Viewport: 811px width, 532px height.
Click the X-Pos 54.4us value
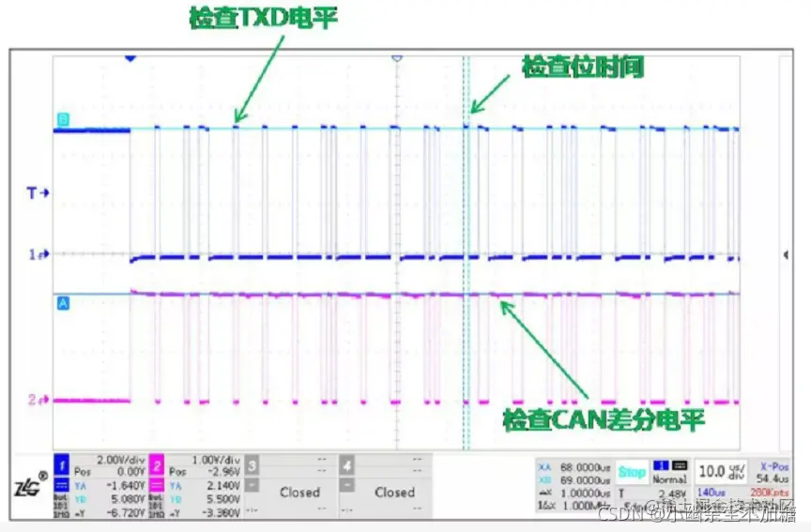[773, 479]
